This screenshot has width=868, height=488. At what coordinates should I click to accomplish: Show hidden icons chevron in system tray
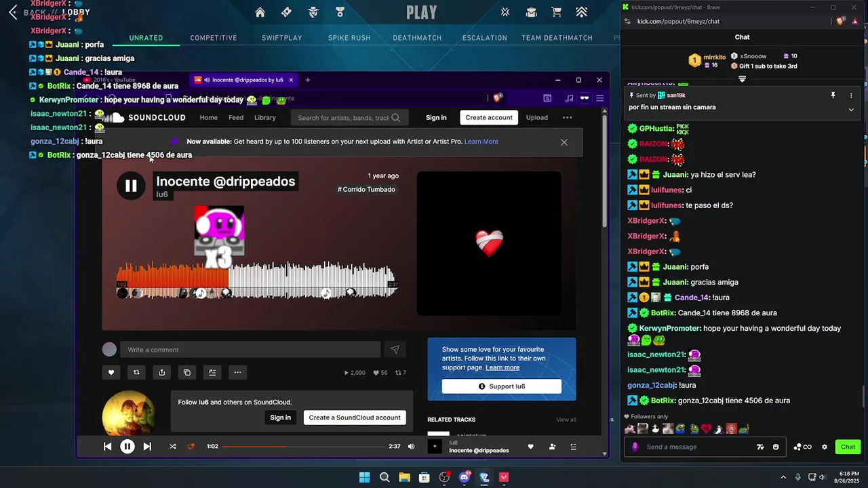click(x=783, y=477)
